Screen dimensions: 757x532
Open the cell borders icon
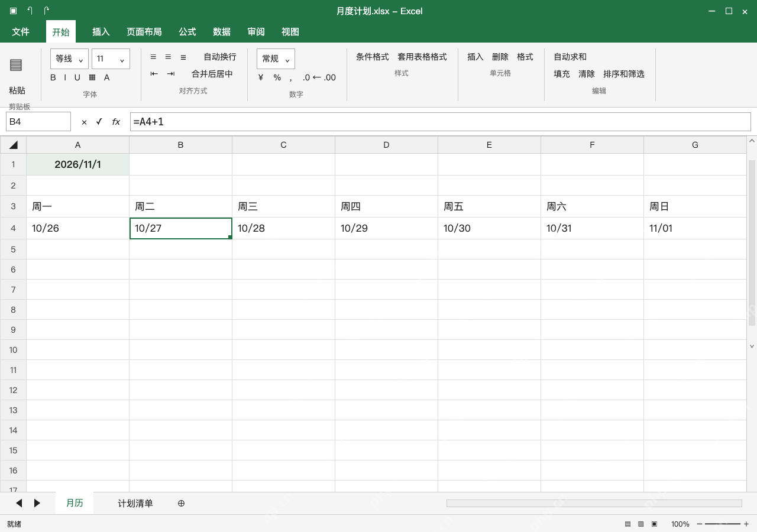[92, 77]
